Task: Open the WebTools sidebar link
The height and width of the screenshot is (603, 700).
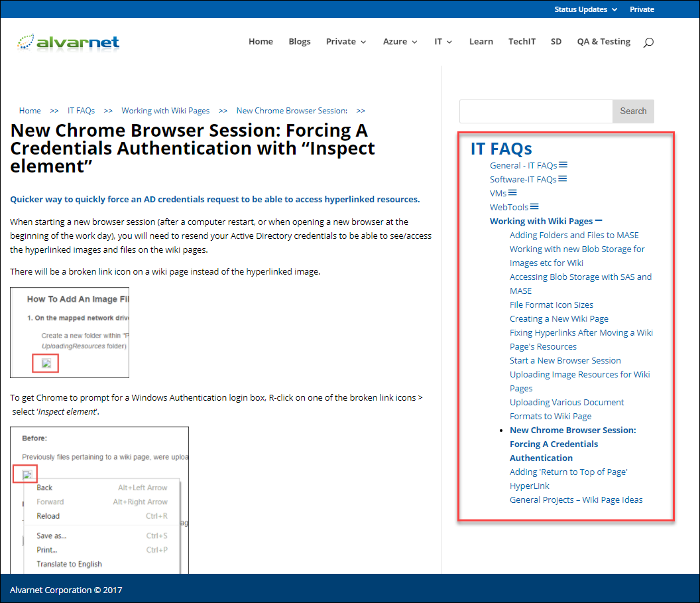Action: click(x=509, y=207)
